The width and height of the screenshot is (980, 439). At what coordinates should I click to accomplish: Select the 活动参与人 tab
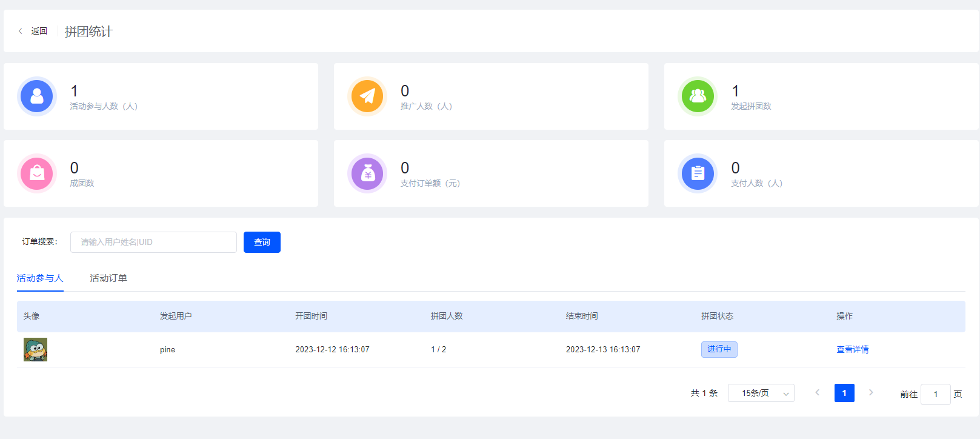pyautogui.click(x=40, y=278)
